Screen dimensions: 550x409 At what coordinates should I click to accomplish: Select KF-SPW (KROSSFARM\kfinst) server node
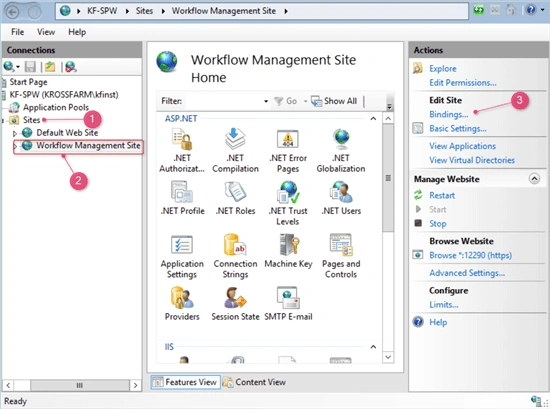64,95
